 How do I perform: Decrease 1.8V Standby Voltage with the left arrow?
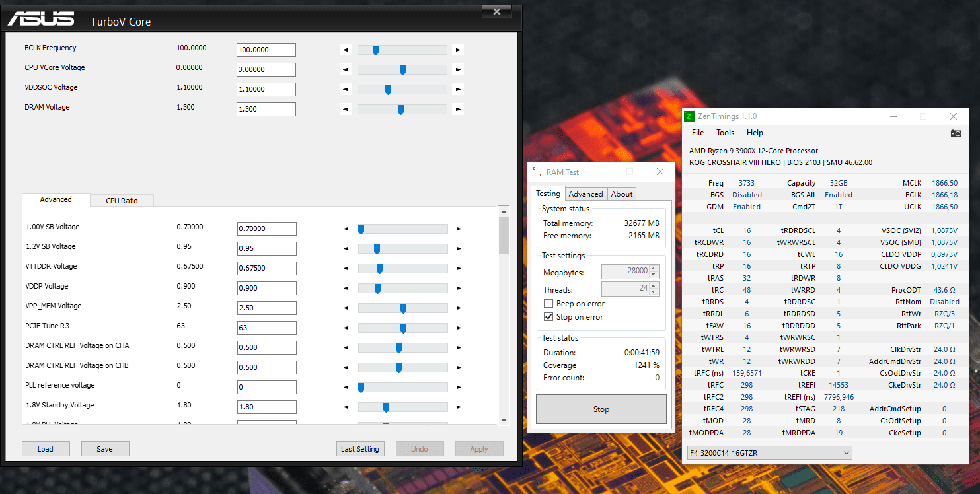(346, 407)
